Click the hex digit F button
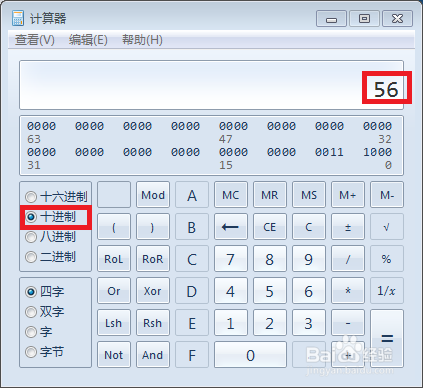Viewport: 423px width, 388px height. tap(192, 355)
